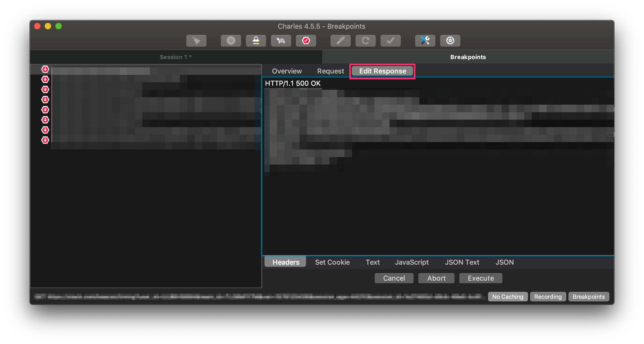Click the Validate checkmark toolbar icon
The width and height of the screenshot is (644, 344).
click(390, 41)
